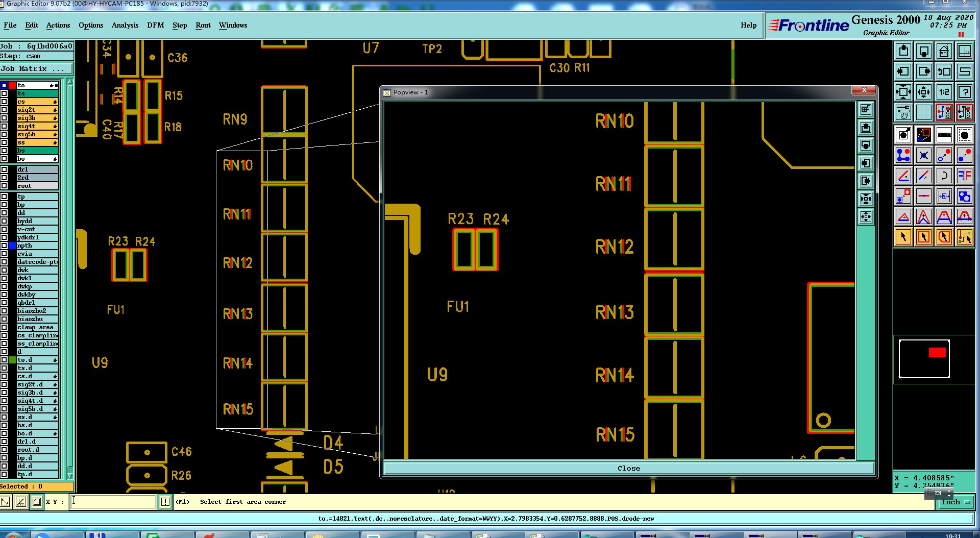Select the rotate curved arrow tool icon
This screenshot has height=538, width=980.
tap(944, 176)
